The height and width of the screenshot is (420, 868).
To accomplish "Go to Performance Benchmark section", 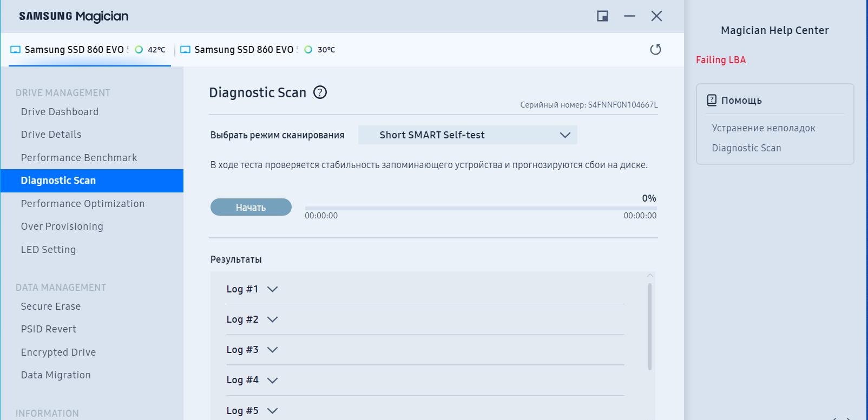I will [x=79, y=158].
